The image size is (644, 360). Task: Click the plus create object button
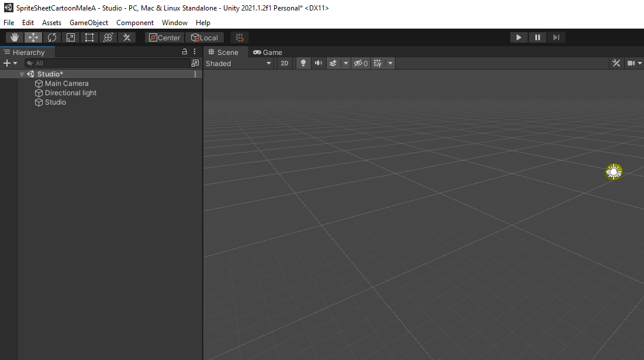click(x=6, y=63)
